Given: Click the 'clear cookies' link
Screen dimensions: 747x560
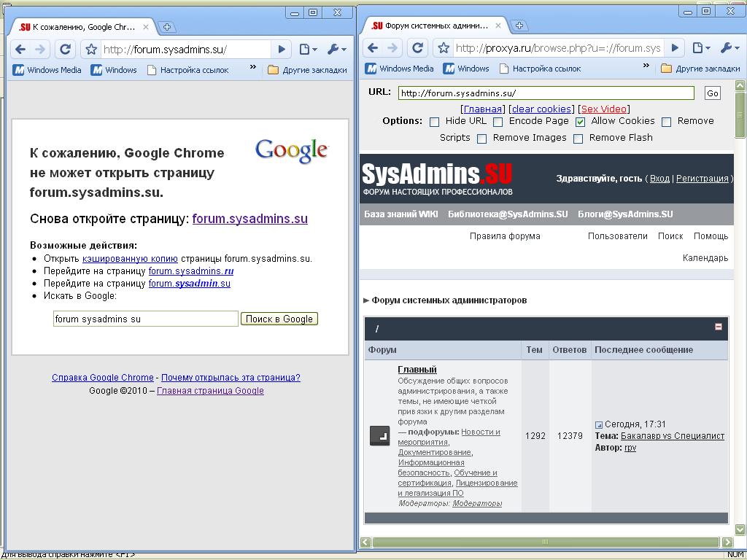Looking at the screenshot, I should tap(541, 109).
